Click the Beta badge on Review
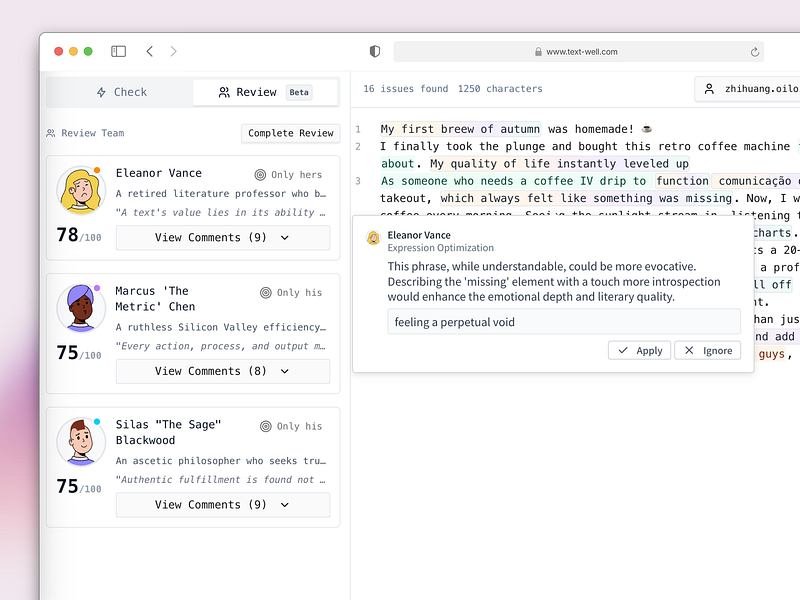The width and height of the screenshot is (800, 600). coord(299,92)
